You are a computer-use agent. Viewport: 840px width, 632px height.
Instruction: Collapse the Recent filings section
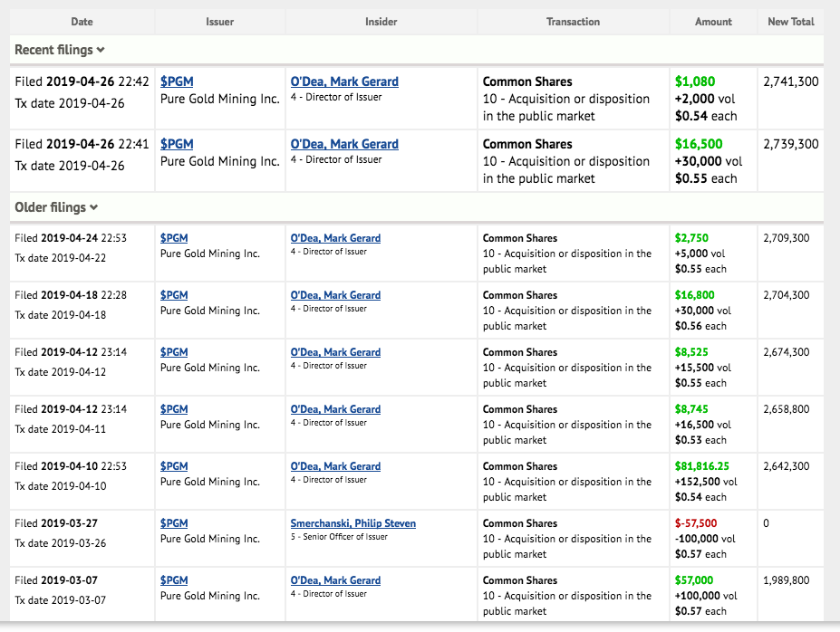point(60,50)
